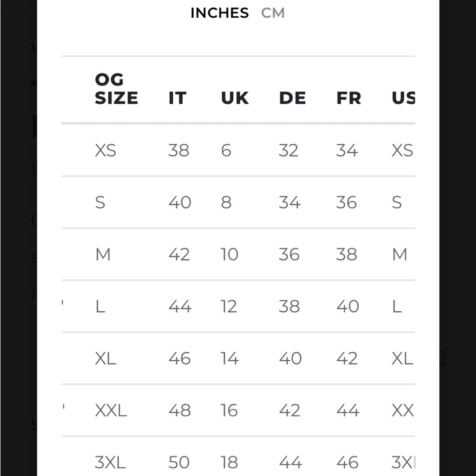
Task: Click the DE column header
Action: [292, 98]
